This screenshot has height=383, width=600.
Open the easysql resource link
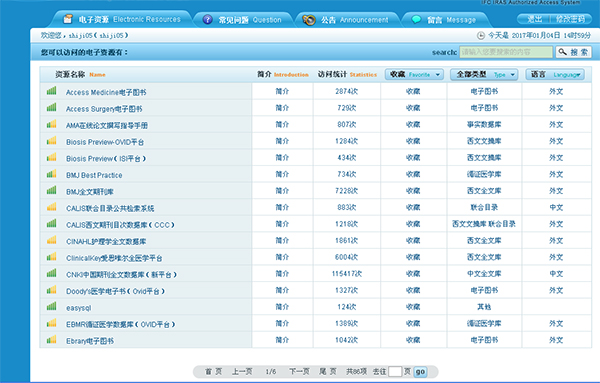click(x=78, y=308)
